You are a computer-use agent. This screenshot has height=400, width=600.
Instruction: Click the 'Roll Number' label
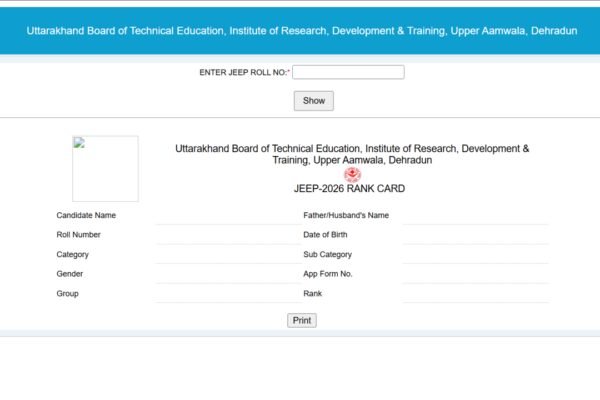78,235
